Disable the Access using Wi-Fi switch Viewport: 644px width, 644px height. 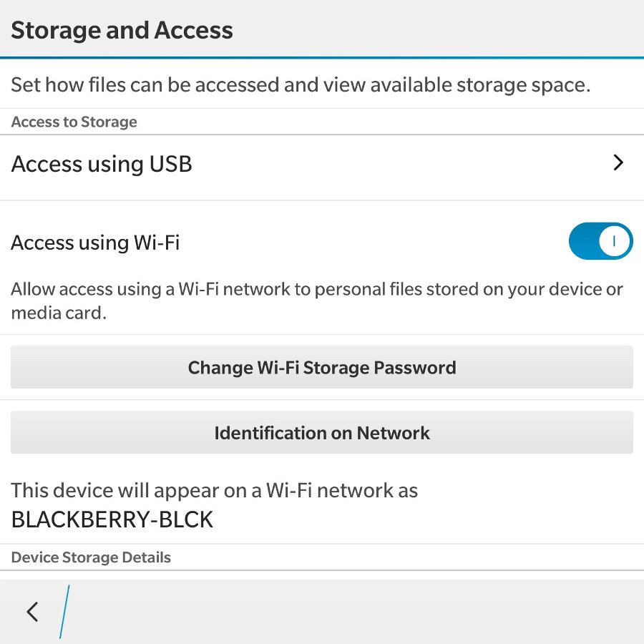pyautogui.click(x=600, y=241)
